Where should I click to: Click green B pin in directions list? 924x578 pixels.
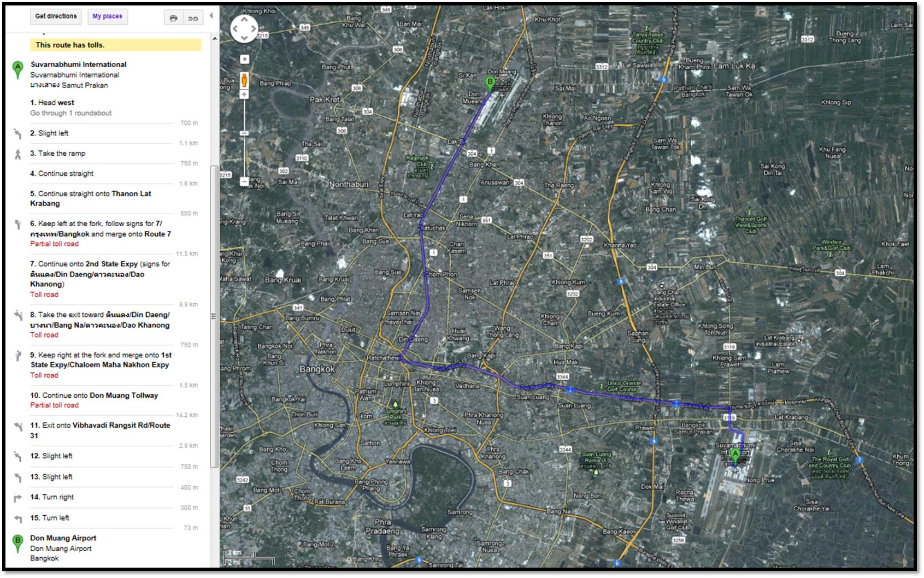[18, 544]
